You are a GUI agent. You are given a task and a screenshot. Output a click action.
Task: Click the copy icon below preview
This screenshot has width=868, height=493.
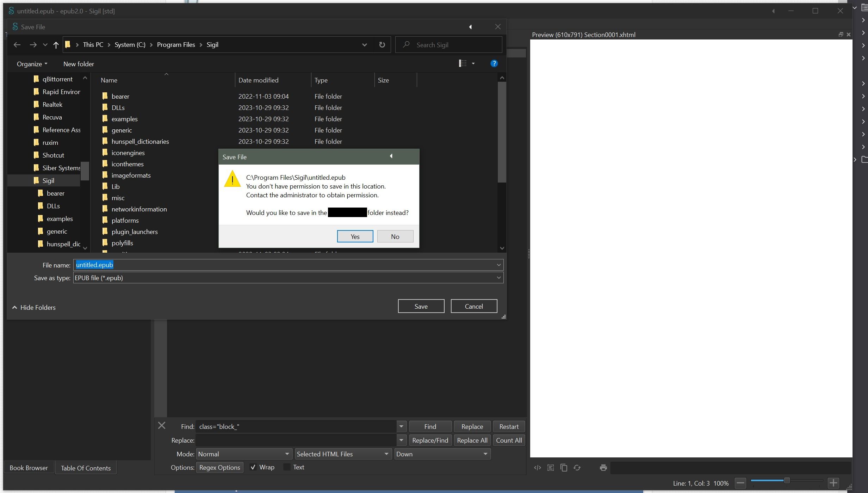click(x=564, y=468)
